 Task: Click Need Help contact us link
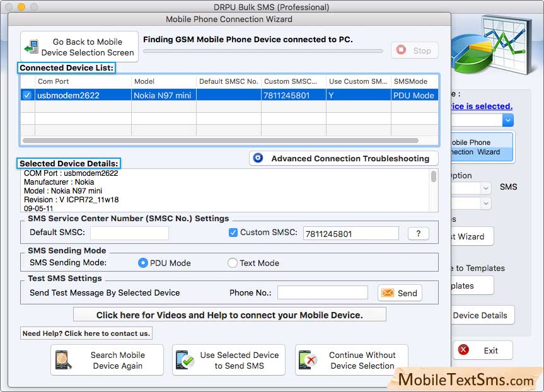click(86, 333)
